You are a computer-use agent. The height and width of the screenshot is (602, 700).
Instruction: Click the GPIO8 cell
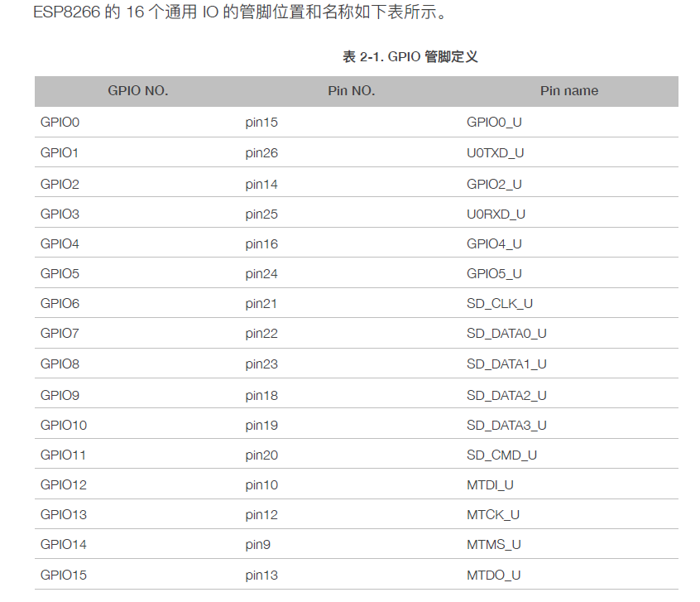[x=60, y=364]
